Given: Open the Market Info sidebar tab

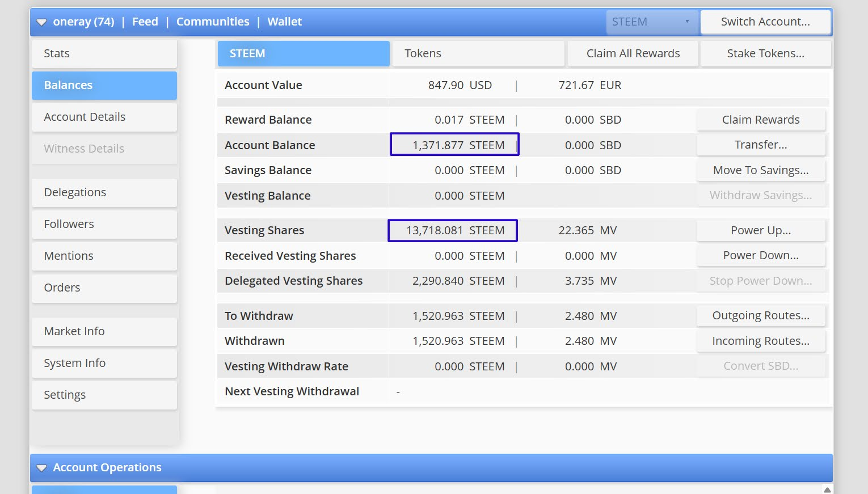Looking at the screenshot, I should (104, 332).
